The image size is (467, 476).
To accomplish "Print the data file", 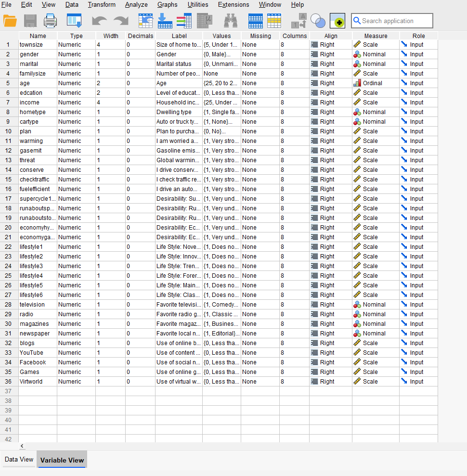I will [x=51, y=21].
